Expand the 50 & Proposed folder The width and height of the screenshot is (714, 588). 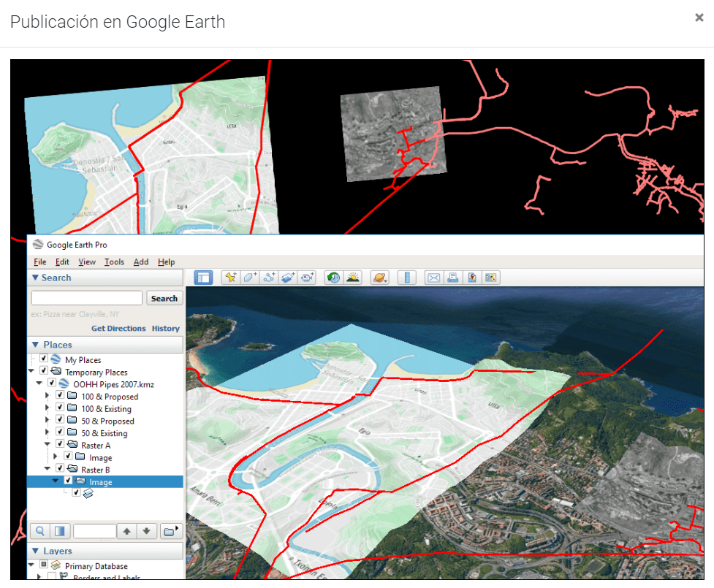tap(47, 420)
